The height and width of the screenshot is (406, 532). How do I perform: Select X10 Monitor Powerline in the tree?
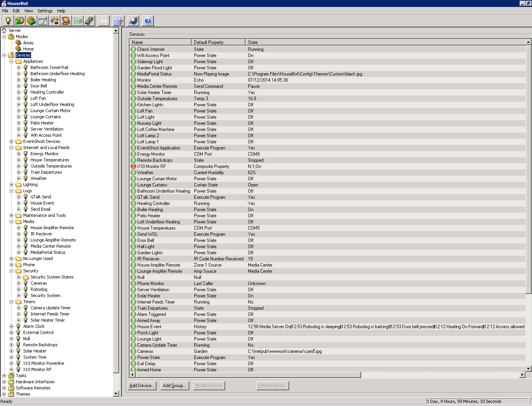pos(44,363)
